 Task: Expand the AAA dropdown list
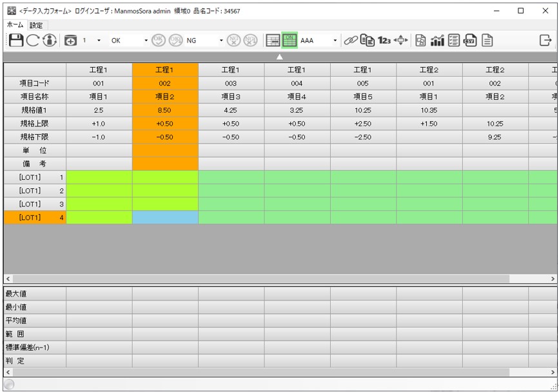coord(335,41)
